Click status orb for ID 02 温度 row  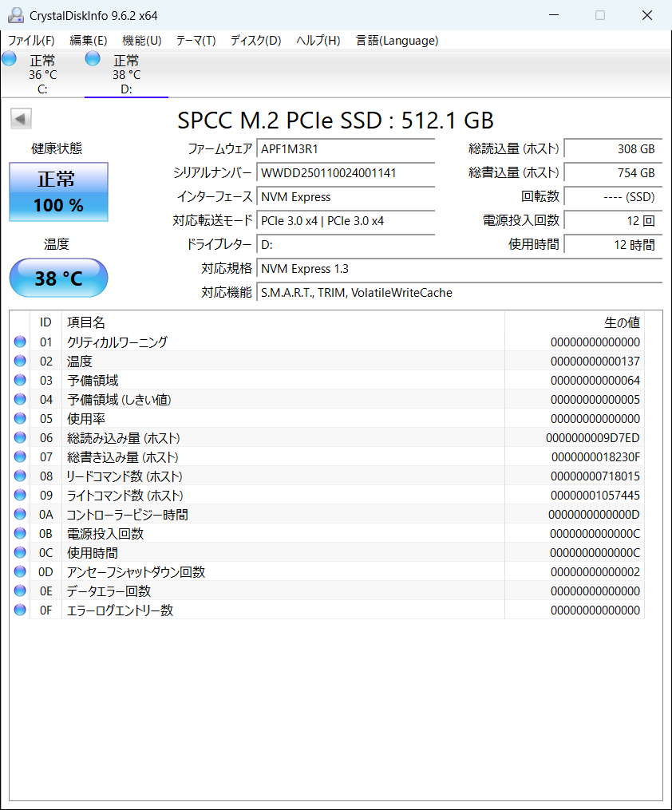click(20, 361)
